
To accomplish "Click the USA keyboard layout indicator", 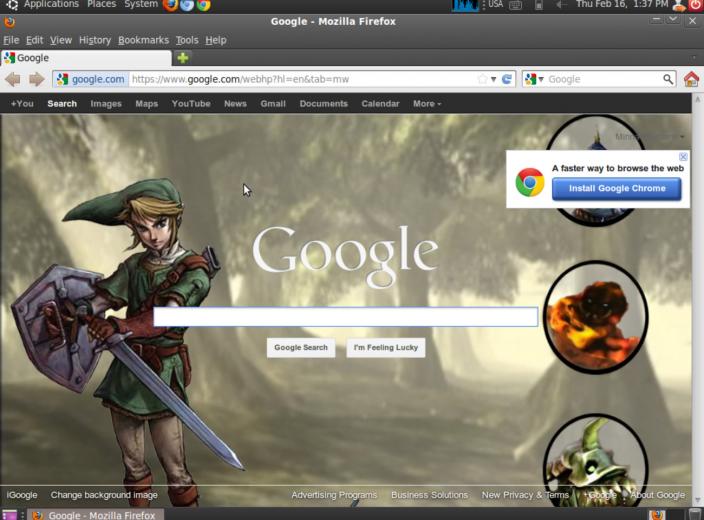I will (495, 4).
